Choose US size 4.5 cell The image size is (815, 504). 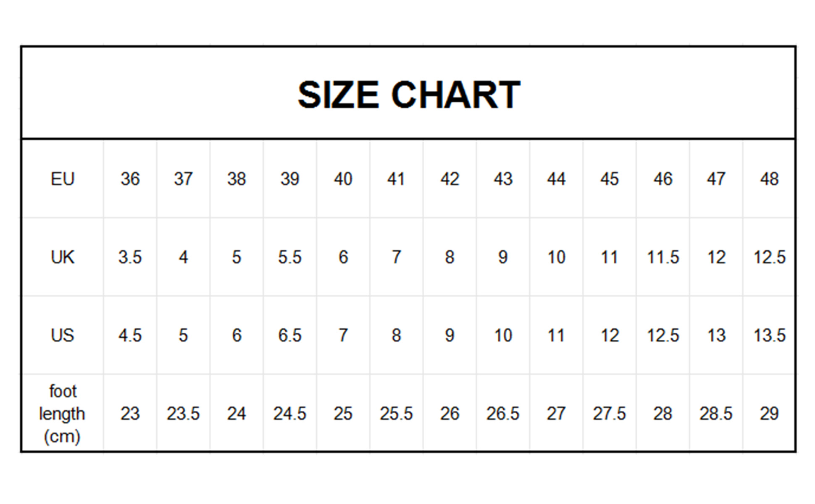130,336
